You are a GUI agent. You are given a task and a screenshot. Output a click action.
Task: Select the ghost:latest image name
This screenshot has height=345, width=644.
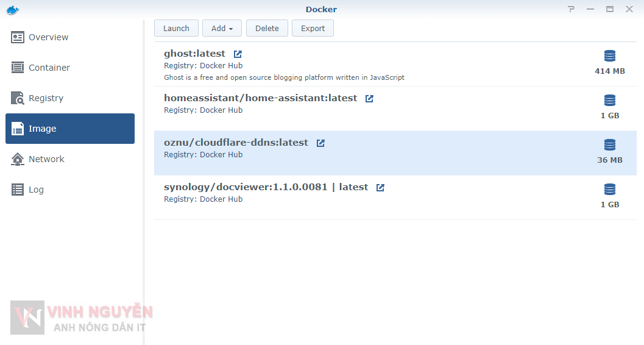coord(194,54)
